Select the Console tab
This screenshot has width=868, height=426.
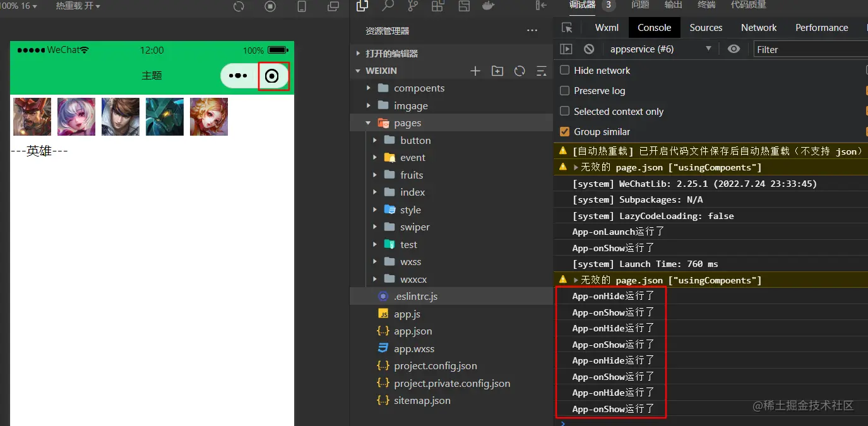click(654, 28)
